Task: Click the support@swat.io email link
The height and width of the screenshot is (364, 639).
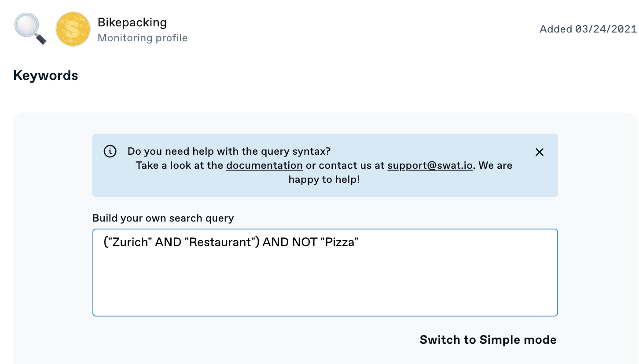Action: [x=430, y=166]
